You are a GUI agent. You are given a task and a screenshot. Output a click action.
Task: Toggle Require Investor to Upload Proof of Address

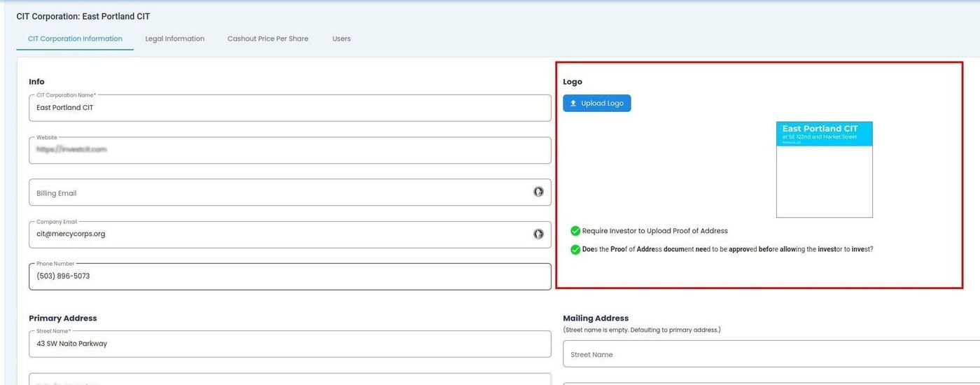[x=575, y=231]
